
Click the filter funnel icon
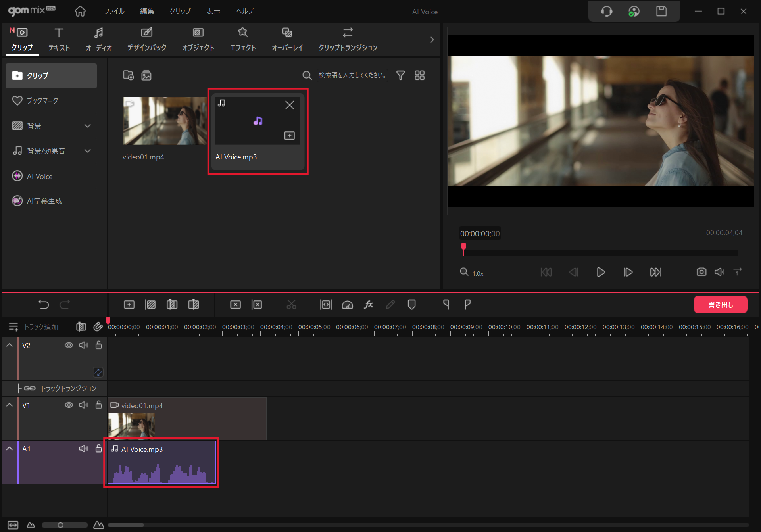click(400, 75)
